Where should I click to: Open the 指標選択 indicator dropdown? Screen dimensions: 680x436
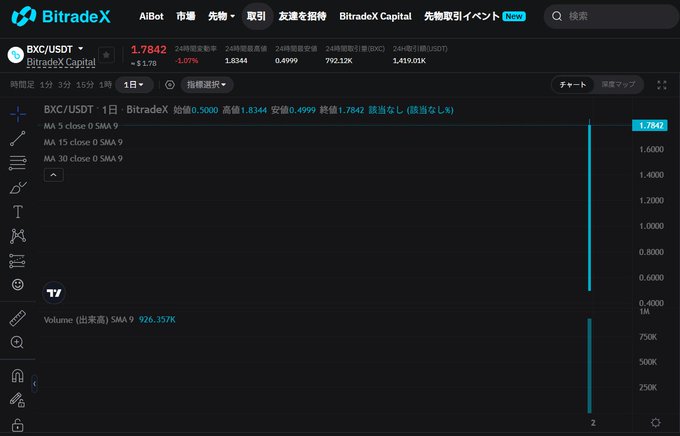[207, 85]
